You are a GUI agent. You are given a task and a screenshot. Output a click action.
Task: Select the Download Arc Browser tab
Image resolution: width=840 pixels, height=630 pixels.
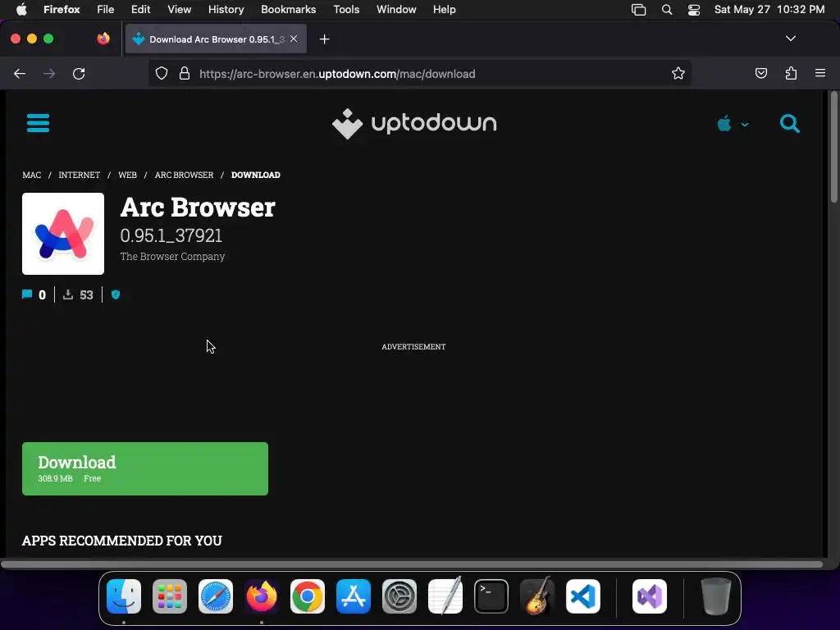pos(216,39)
